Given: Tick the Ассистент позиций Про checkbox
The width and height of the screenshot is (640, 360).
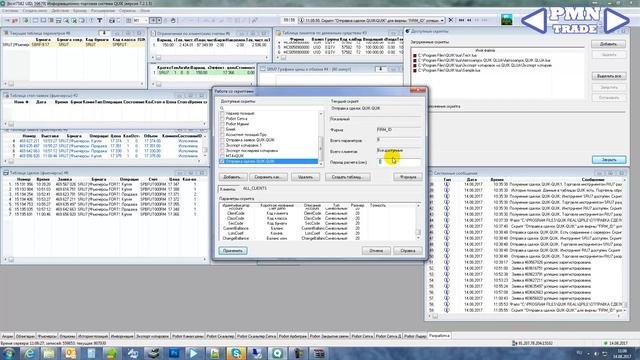Looking at the screenshot, I should [x=222, y=135].
